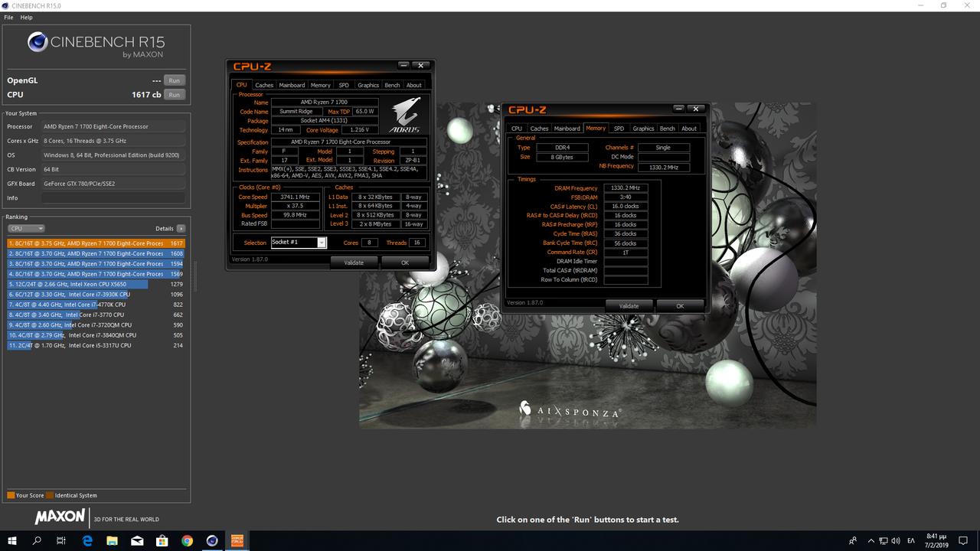Open About tab in CPU-Z CPU window
Screen dimensions: 980x551
tap(413, 85)
